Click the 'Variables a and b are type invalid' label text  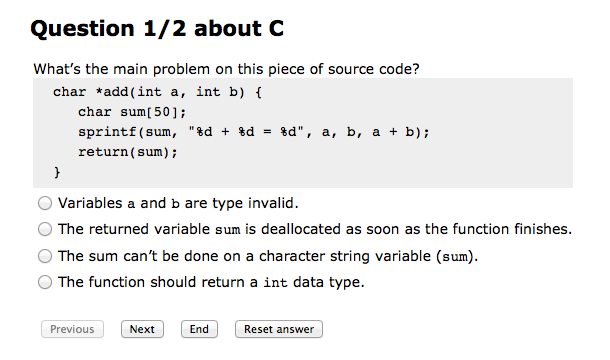pyautogui.click(x=178, y=203)
